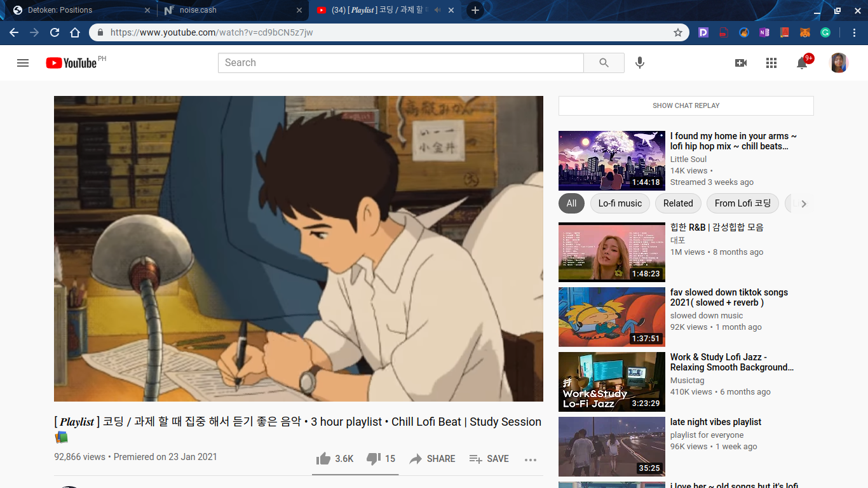Click the '92,866 views' premiere info text
The image size is (868, 488).
click(x=135, y=457)
